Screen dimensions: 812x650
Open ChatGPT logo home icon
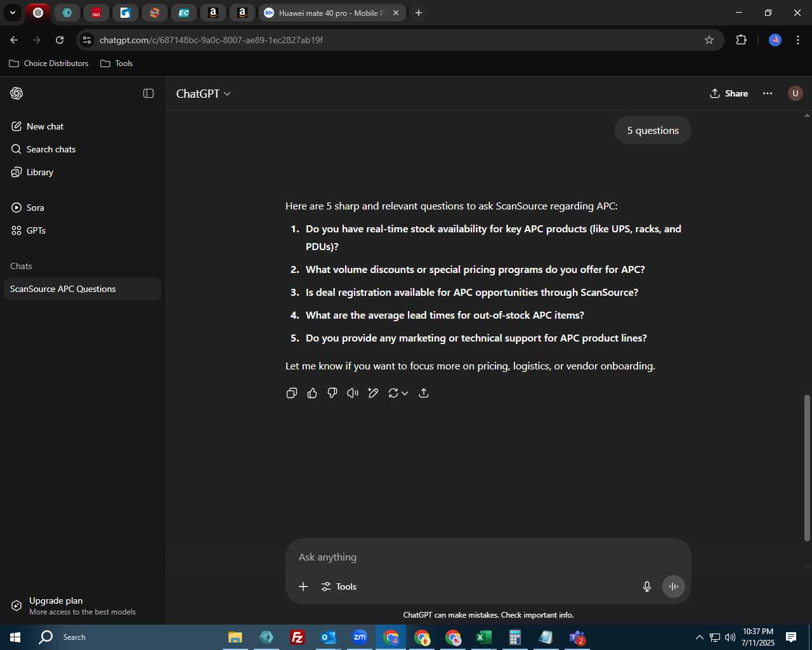(x=17, y=93)
